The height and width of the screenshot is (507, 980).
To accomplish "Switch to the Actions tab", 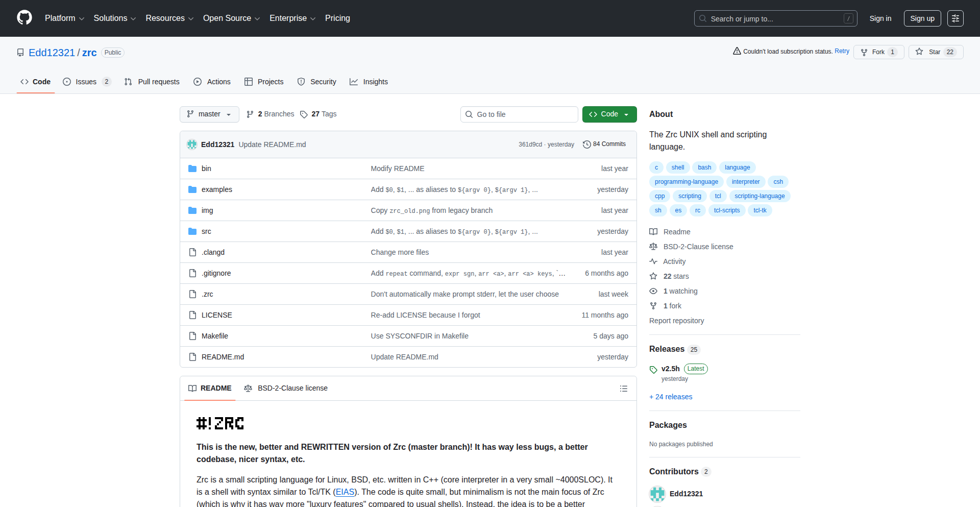I will 212,82.
